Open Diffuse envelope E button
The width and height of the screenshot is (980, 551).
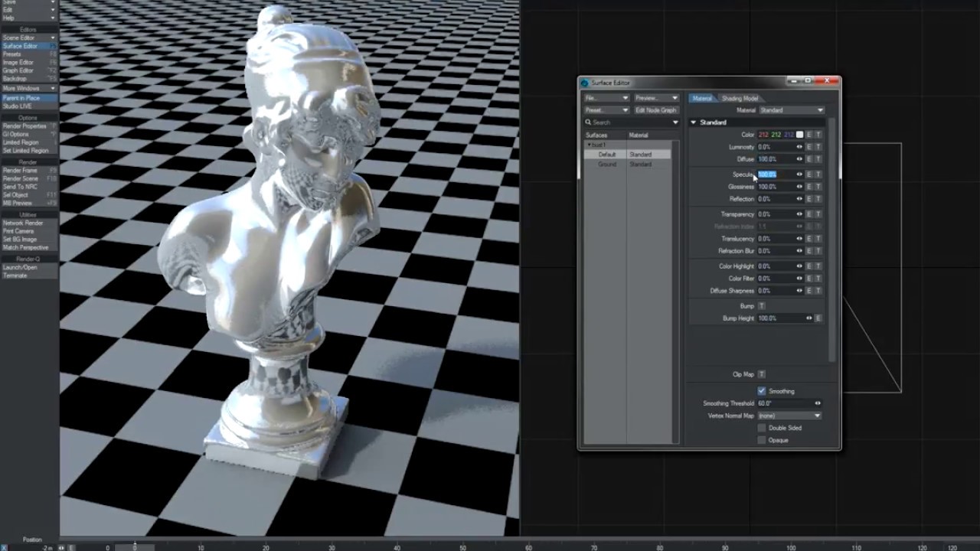pos(809,159)
